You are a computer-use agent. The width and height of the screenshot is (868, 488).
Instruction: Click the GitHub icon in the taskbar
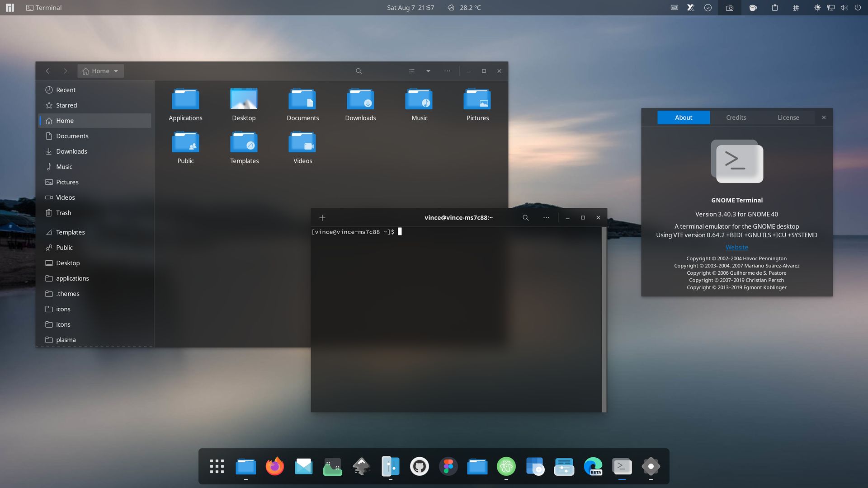420,466
